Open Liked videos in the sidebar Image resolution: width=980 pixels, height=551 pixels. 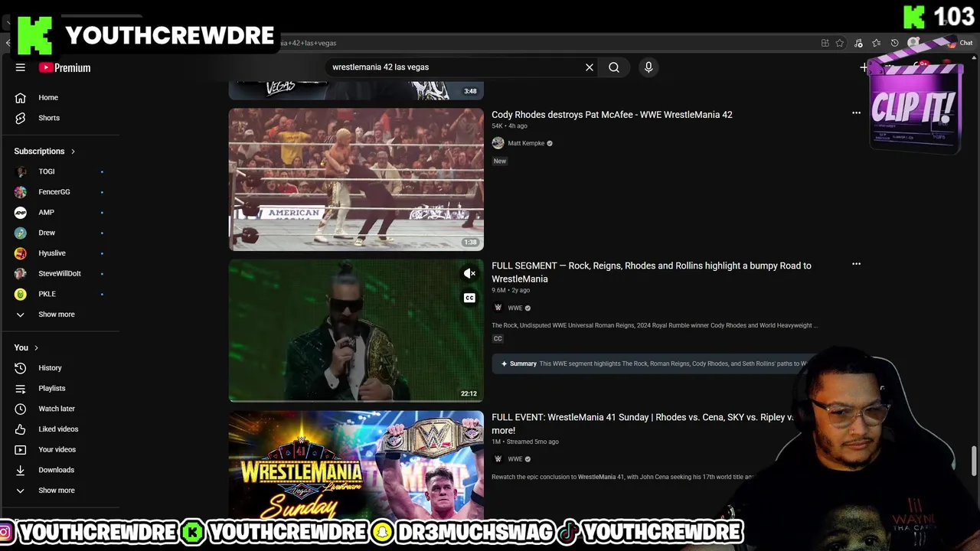pyautogui.click(x=60, y=429)
